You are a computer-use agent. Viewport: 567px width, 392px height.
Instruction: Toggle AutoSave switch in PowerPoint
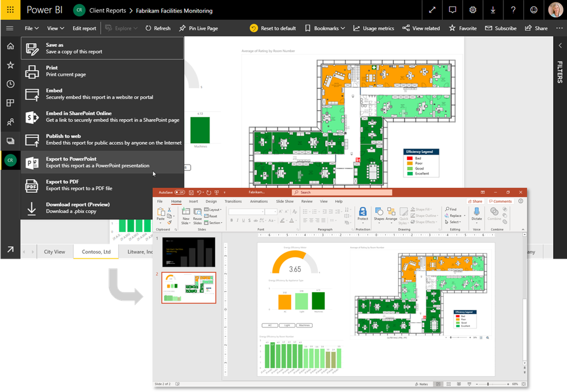[180, 192]
